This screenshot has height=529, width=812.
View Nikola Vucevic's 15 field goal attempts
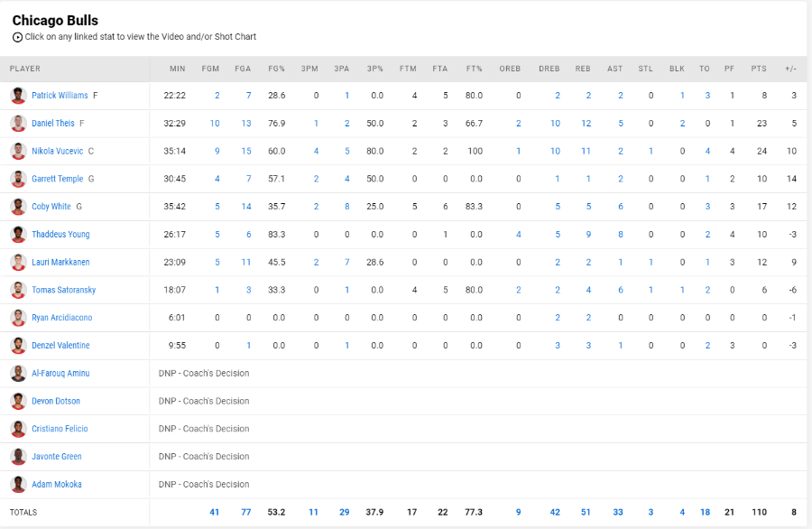pyautogui.click(x=246, y=151)
